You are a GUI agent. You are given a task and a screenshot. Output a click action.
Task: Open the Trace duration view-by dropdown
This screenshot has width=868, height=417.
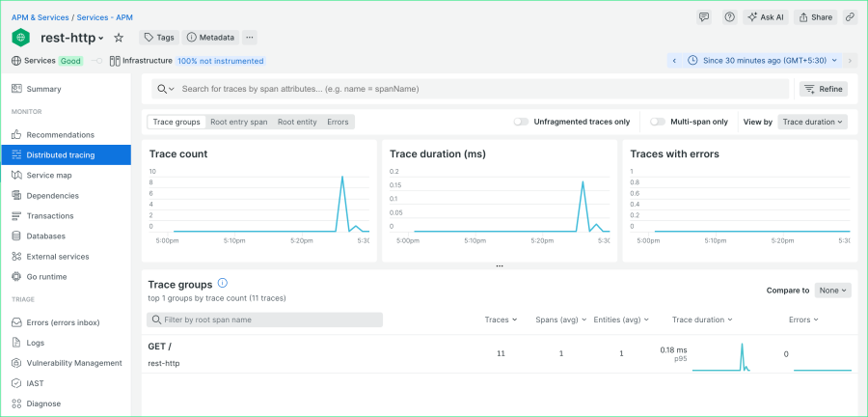pyautogui.click(x=813, y=123)
